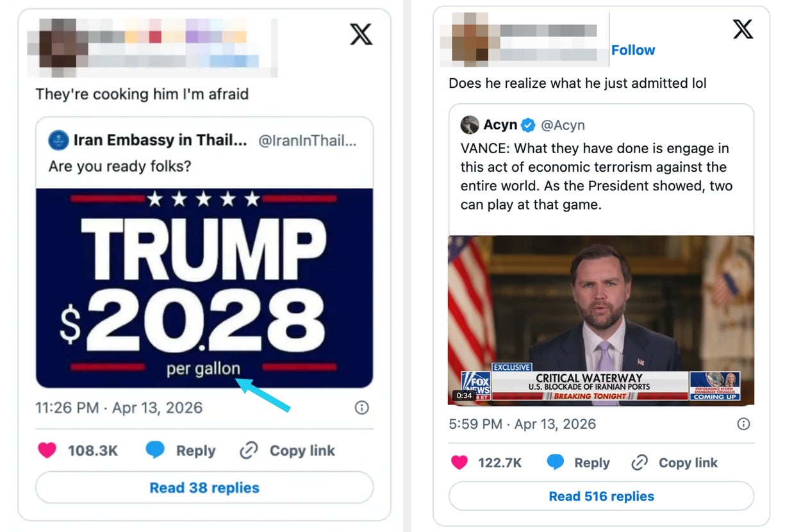
Task: Click the Iran Embassy profile avatar
Action: [x=58, y=140]
